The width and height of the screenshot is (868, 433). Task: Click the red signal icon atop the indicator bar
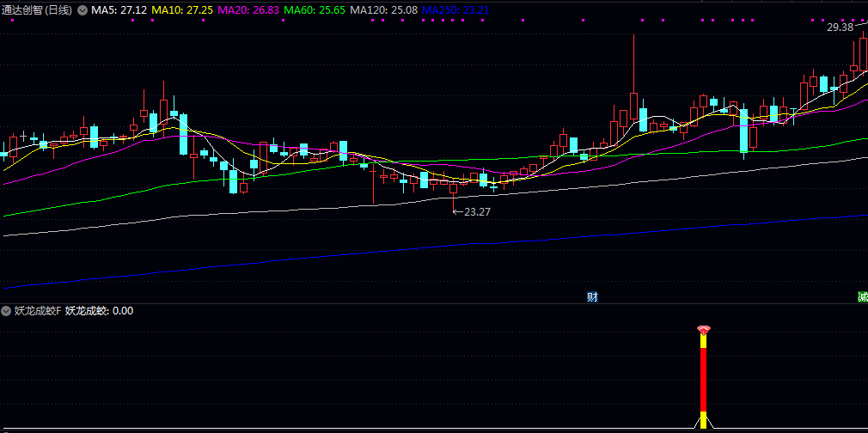click(703, 331)
